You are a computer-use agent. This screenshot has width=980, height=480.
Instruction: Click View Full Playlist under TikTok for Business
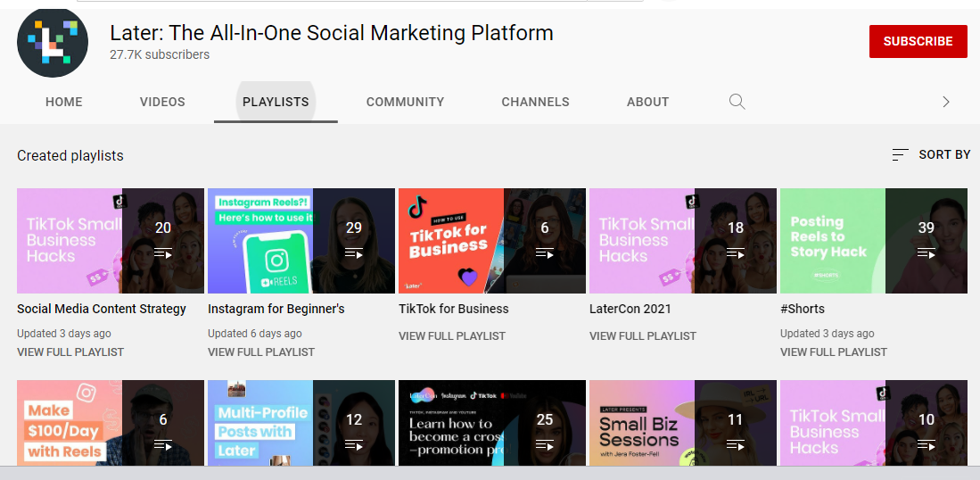(x=452, y=336)
